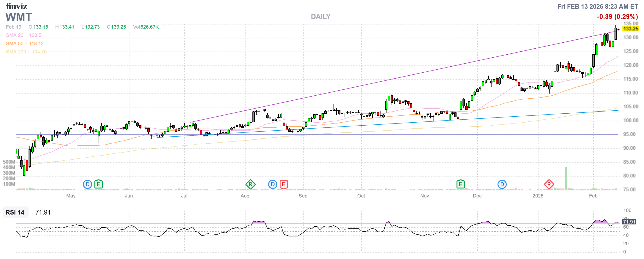This screenshot has width=644, height=259.
Task: Click the tall green volume spike bar
Action: (x=566, y=179)
